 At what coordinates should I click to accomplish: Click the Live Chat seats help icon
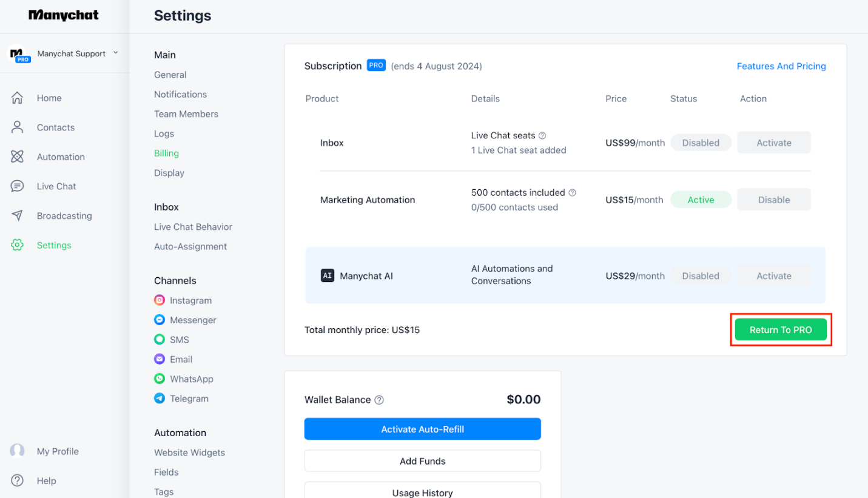click(542, 135)
